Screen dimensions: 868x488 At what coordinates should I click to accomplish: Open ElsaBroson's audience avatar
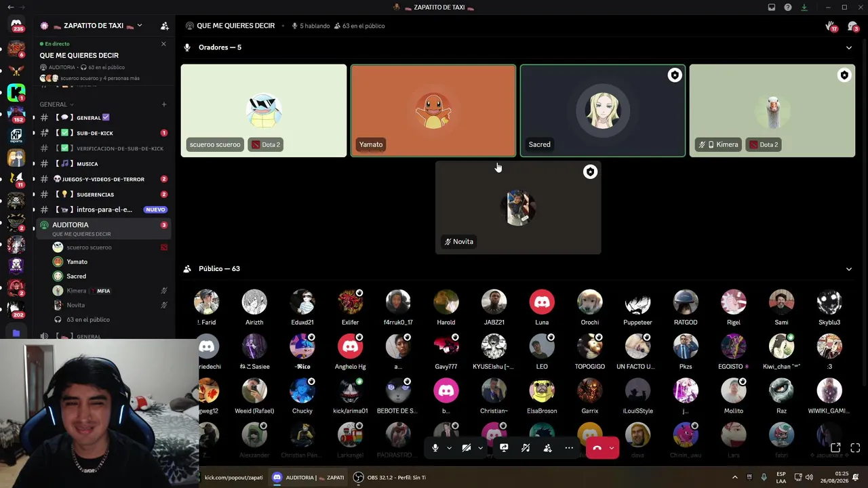542,391
